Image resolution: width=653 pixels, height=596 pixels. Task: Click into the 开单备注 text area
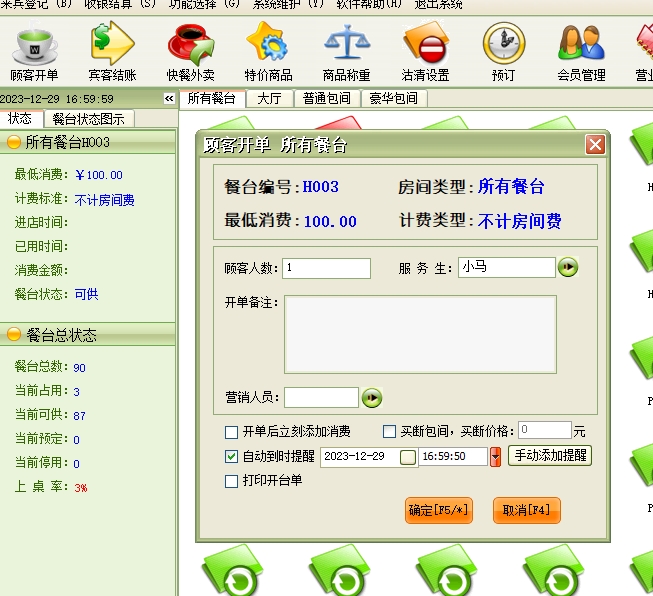(420, 334)
